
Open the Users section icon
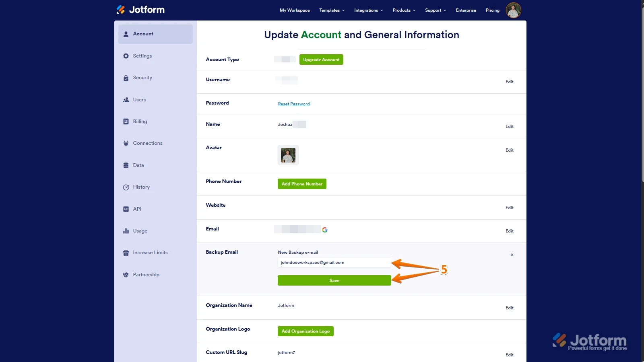[126, 99]
